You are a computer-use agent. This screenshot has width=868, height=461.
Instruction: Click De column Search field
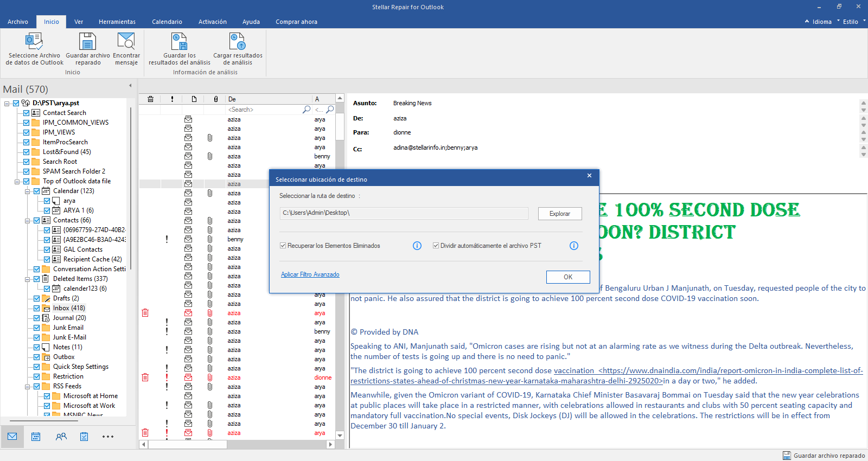264,110
